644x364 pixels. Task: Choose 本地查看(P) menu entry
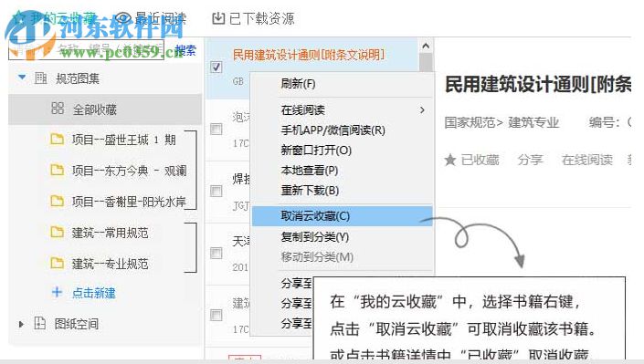310,171
